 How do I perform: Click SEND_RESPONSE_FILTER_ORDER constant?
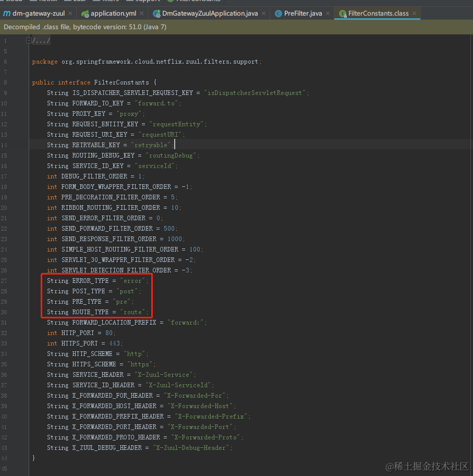coord(108,239)
